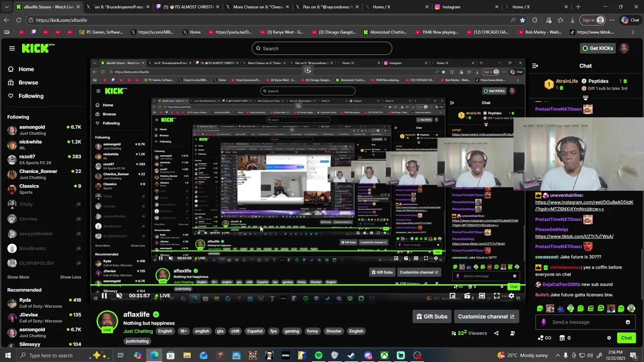Viewport: 644px width, 362px height.
Task: Click the add-user icon beside share
Action: (513, 333)
